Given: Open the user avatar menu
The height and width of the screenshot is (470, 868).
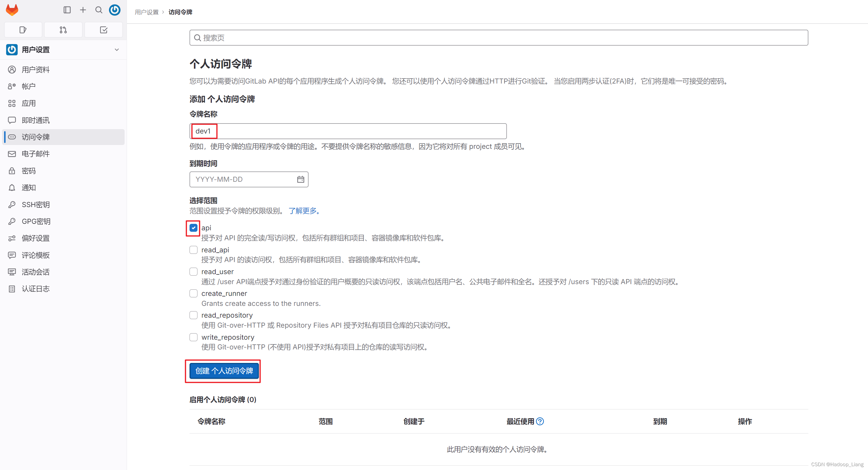Looking at the screenshot, I should [x=115, y=10].
